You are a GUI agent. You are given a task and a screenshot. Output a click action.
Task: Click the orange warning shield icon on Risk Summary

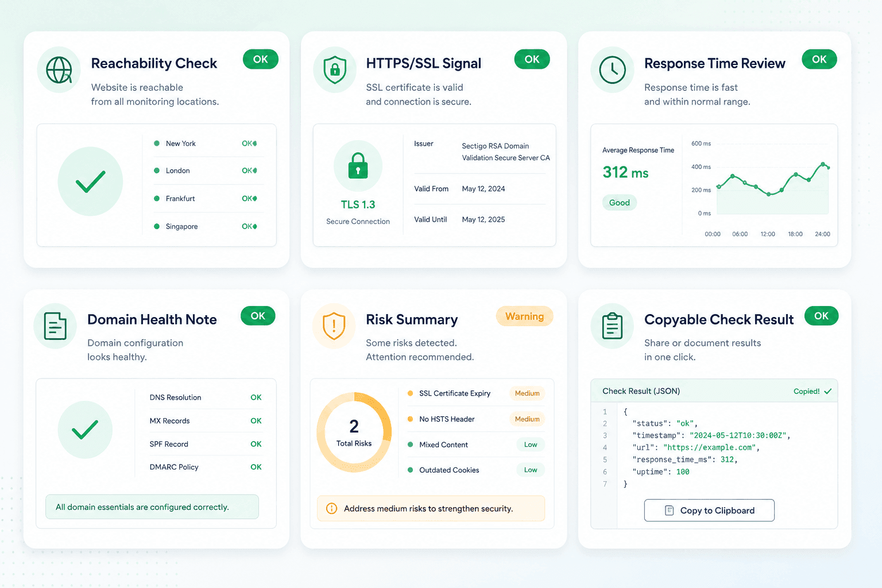334,326
